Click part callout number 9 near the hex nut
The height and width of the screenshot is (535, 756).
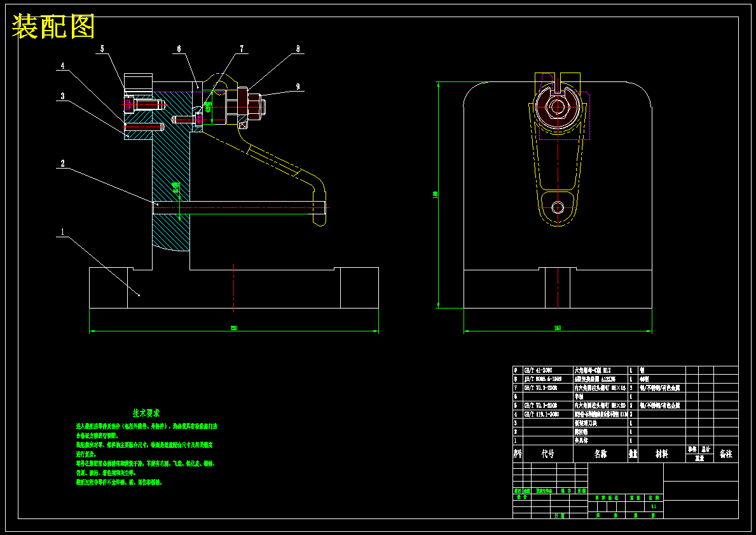(298, 87)
